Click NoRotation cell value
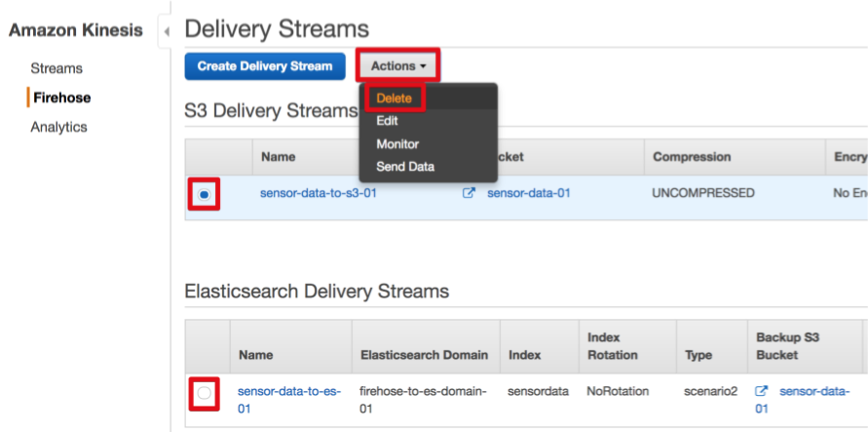Viewport: 868px width, 432px height. [x=618, y=392]
